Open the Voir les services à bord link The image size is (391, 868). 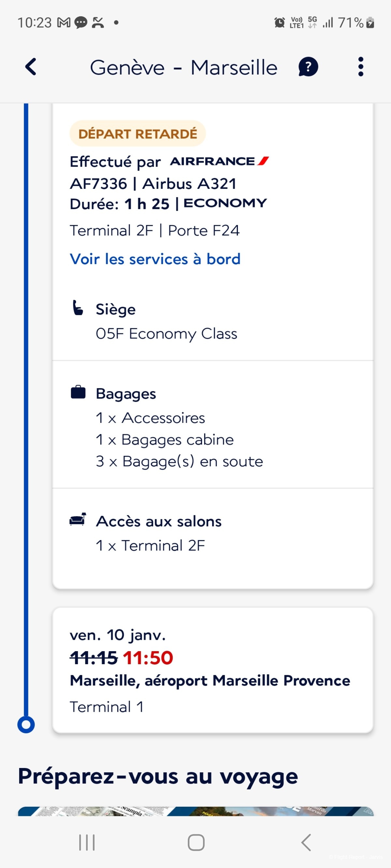click(x=155, y=259)
